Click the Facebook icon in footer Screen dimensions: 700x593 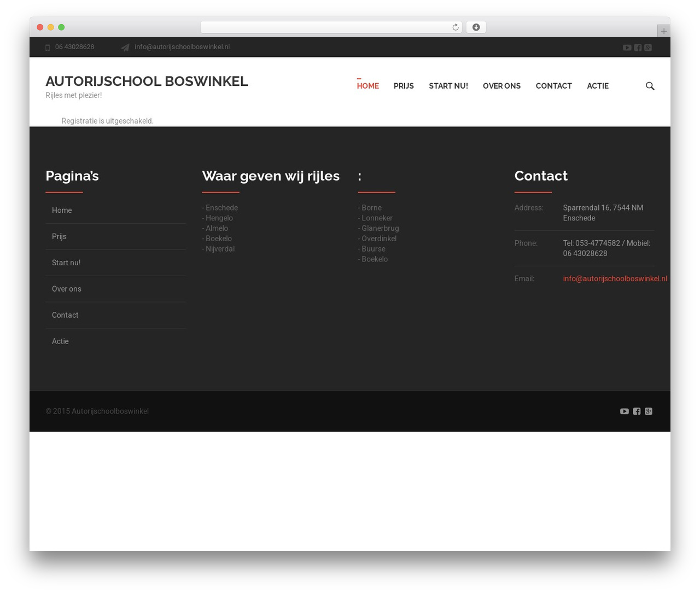[x=637, y=411]
